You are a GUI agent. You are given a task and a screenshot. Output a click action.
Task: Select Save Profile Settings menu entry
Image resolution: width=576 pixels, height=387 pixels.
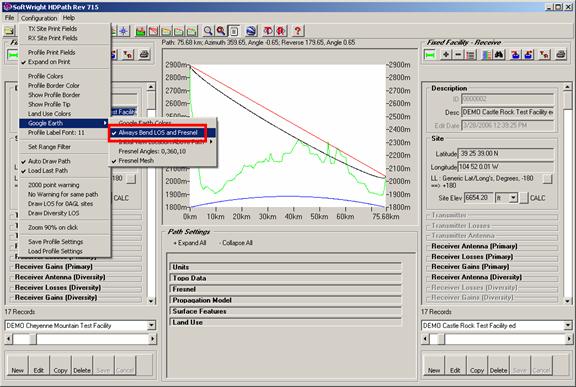pyautogui.click(x=55, y=242)
